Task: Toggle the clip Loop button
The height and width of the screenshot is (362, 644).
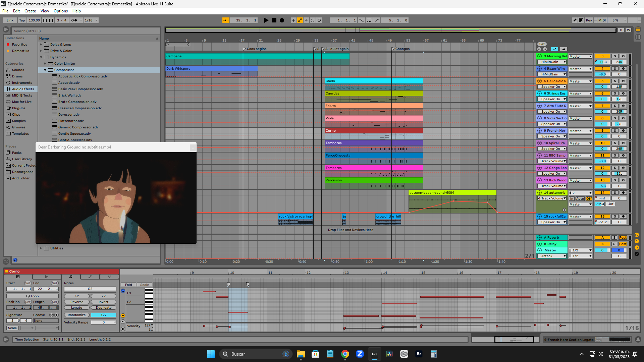Action: click(33, 296)
